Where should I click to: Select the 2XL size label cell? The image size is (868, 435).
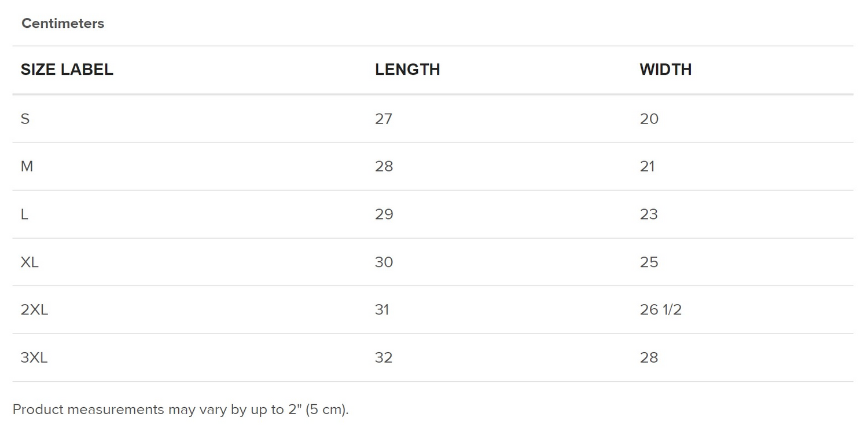pyautogui.click(x=34, y=310)
